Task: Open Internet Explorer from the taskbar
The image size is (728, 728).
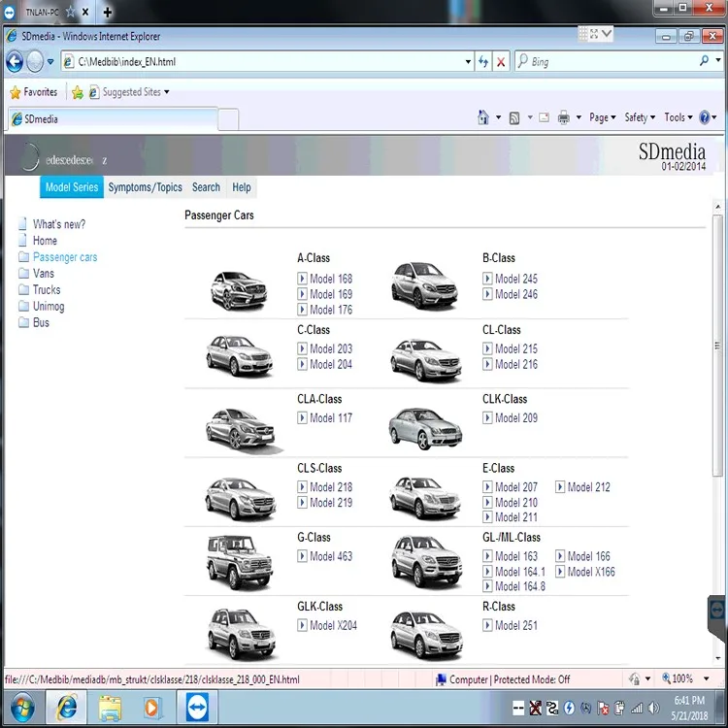Action: [x=67, y=708]
